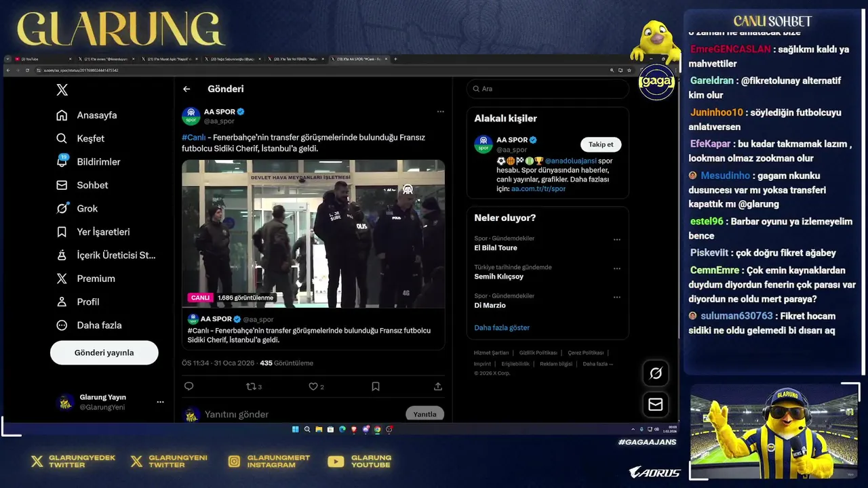Open the İçerik Üreticisi creator studio icon
The height and width of the screenshot is (488, 868).
pyautogui.click(x=62, y=256)
